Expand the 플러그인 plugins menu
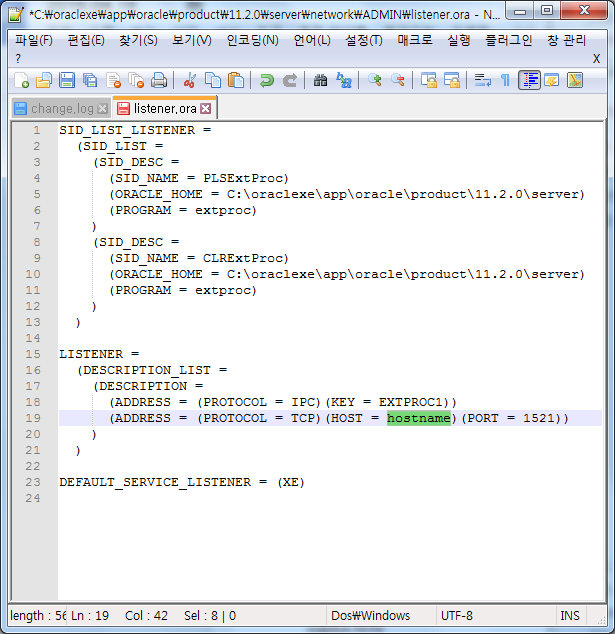This screenshot has height=634, width=615. [x=509, y=41]
